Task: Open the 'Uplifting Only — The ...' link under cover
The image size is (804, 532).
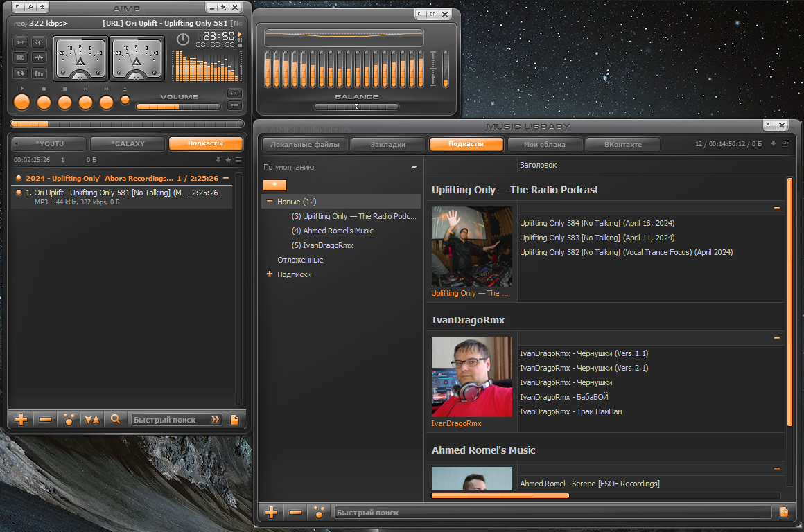Action: pyautogui.click(x=470, y=293)
